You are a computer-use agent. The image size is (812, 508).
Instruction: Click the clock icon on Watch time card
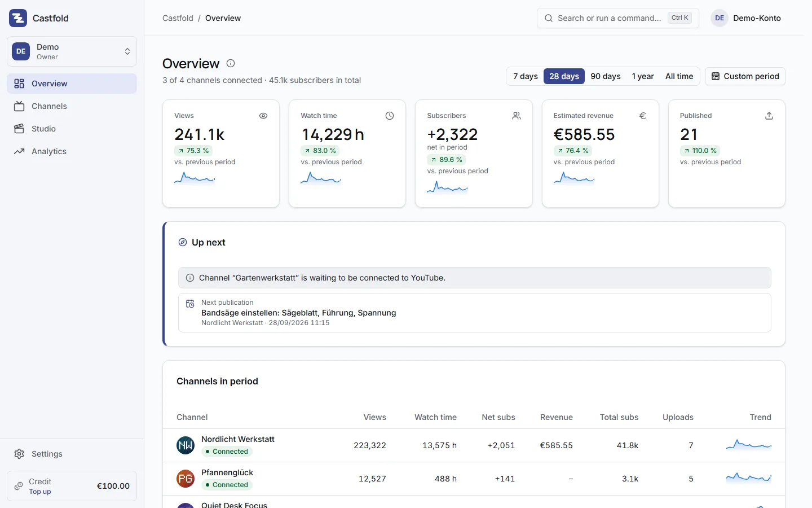tap(390, 116)
